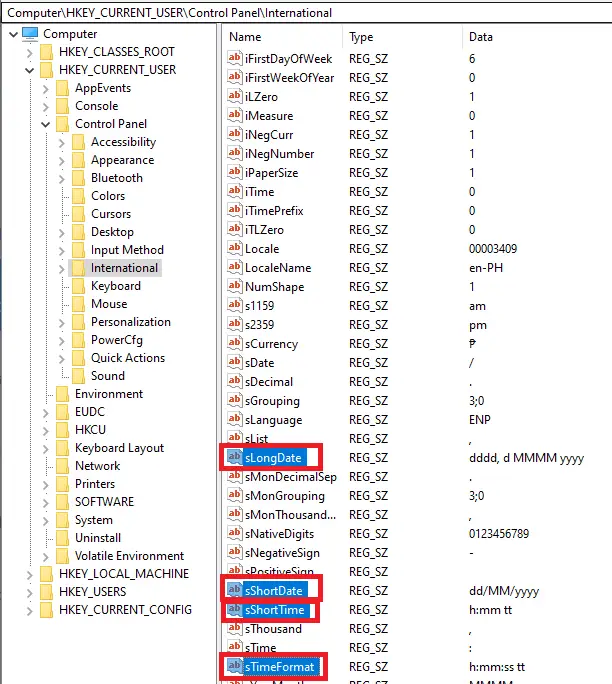Click the s1159 string value icon
612x684 pixels.
point(234,305)
